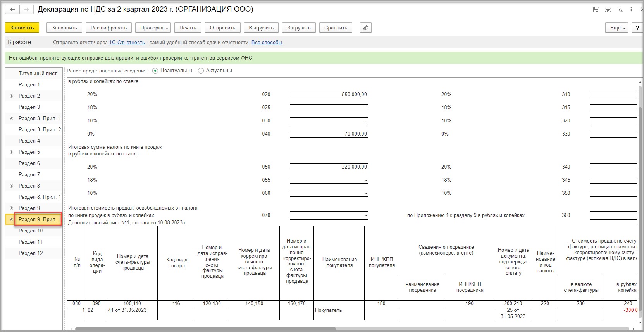Click the line 020 field with 550 000,00
Screen dimensions: 644x332
(329, 95)
